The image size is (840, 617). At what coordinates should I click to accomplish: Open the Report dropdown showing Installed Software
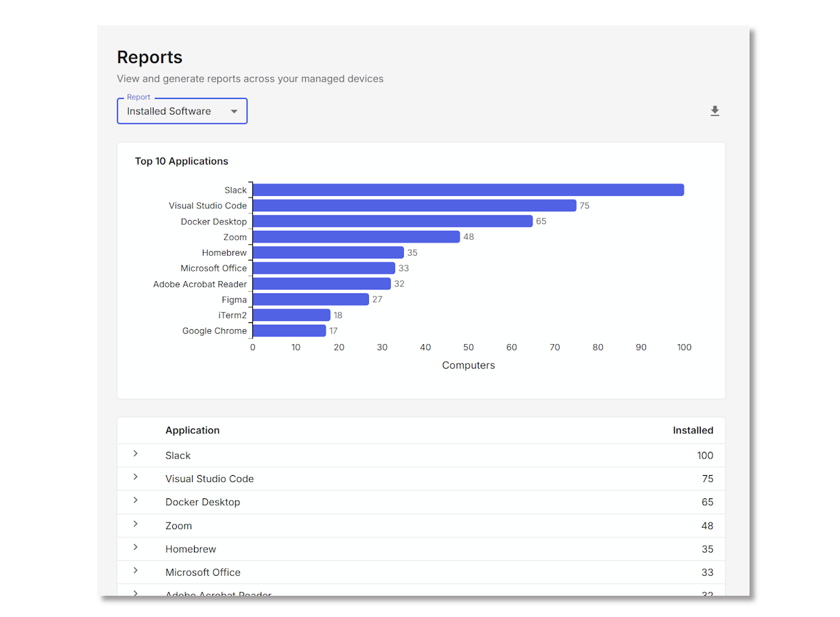point(182,111)
